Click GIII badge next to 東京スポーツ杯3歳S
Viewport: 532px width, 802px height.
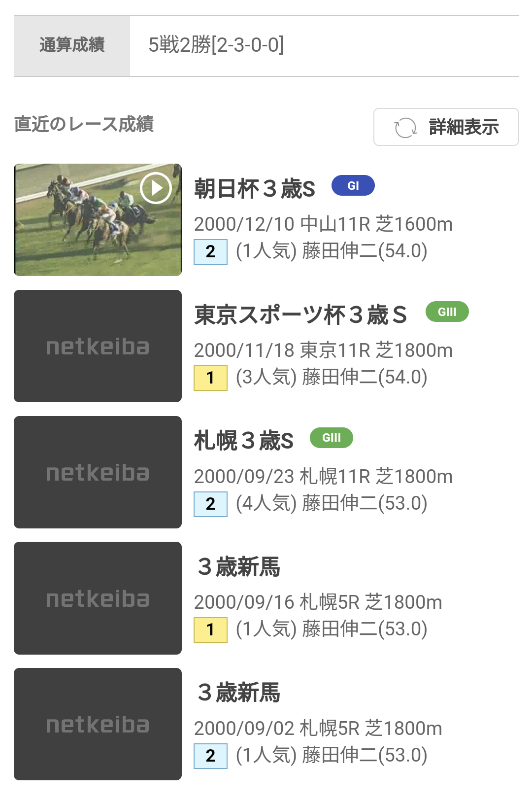447,312
